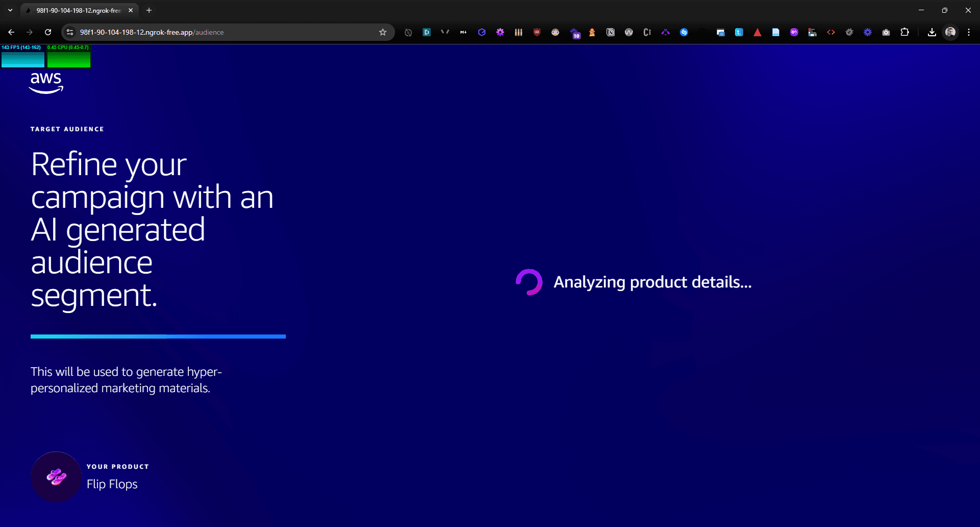The height and width of the screenshot is (527, 980).
Task: Open the Chrome three-dot menu
Action: click(969, 32)
